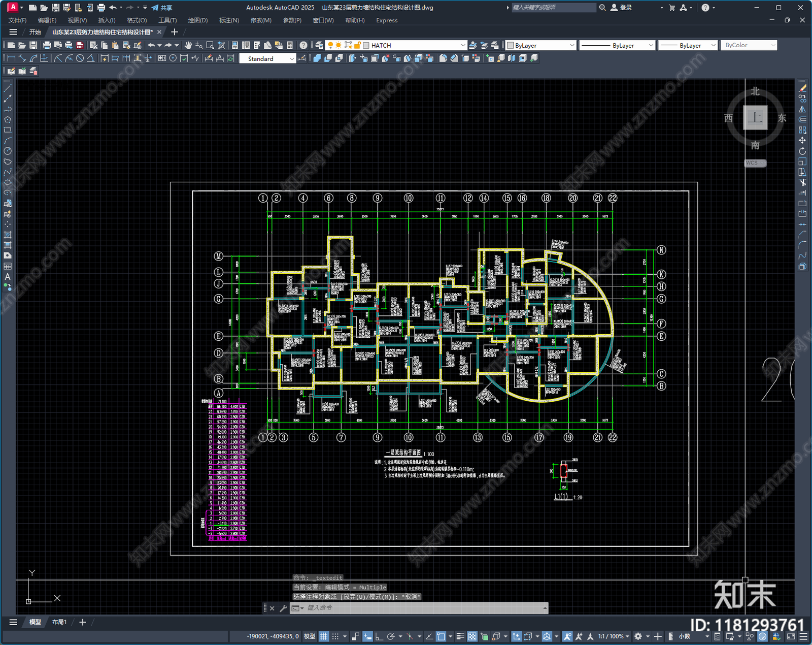
Task: Click the Pan hand tool
Action: tap(188, 45)
